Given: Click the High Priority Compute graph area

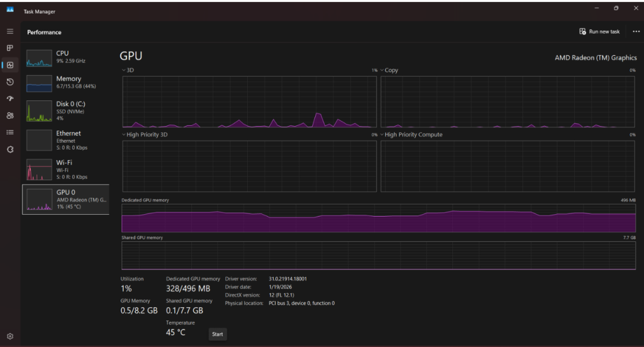Looking at the screenshot, I should [508, 166].
